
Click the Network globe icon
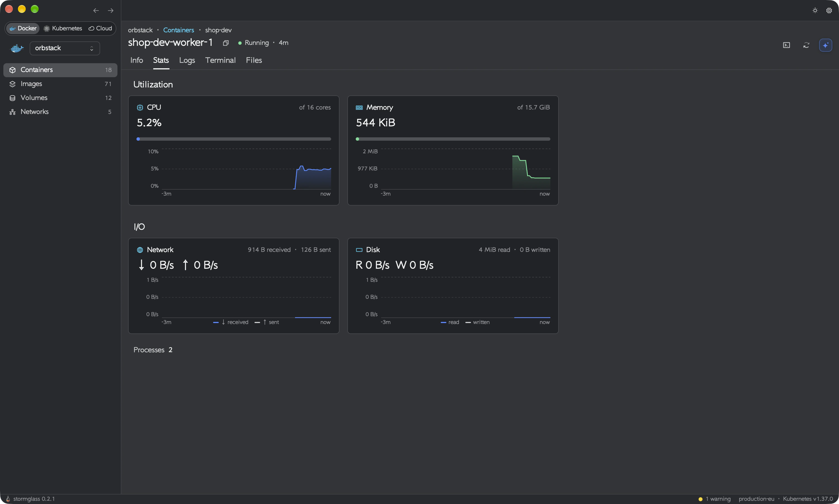[140, 250]
